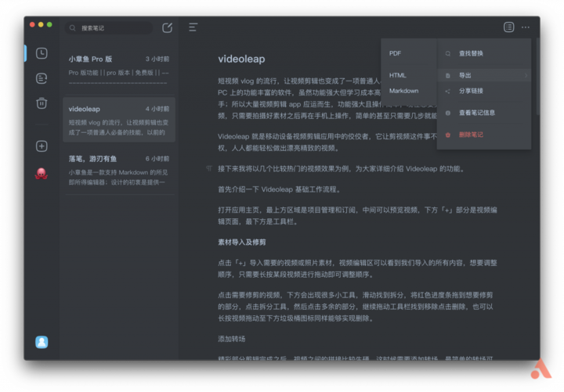
Task: Click the search notes field
Action: pyautogui.click(x=109, y=28)
